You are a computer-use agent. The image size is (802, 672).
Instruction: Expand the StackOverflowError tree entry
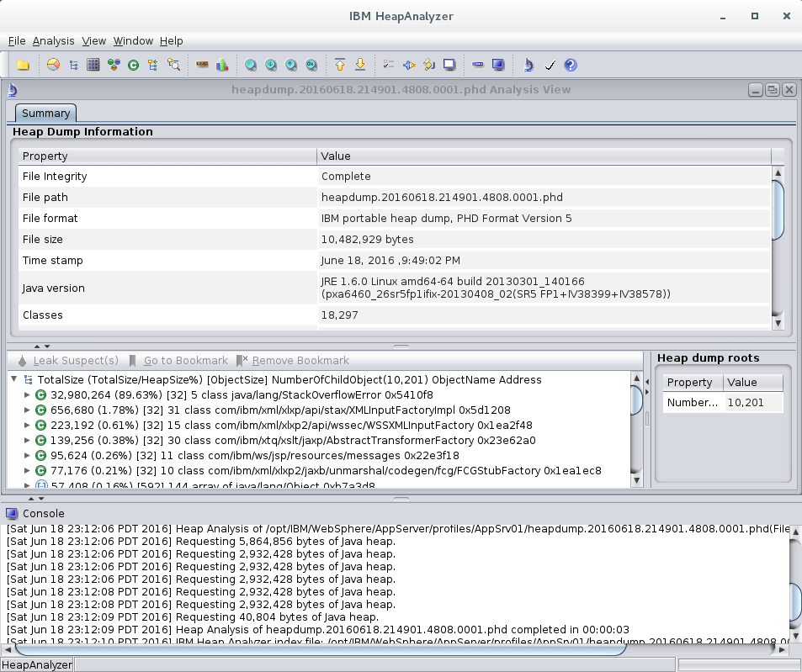coord(26,395)
